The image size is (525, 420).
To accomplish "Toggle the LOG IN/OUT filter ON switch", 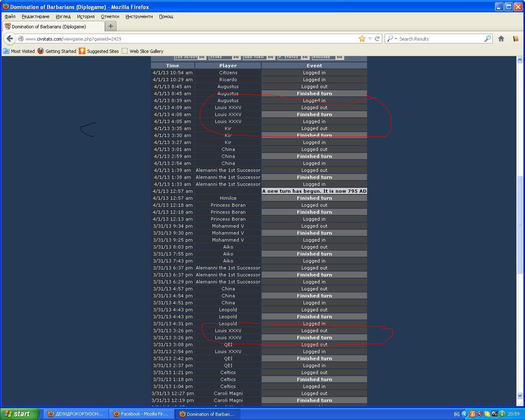I will (x=202, y=57).
